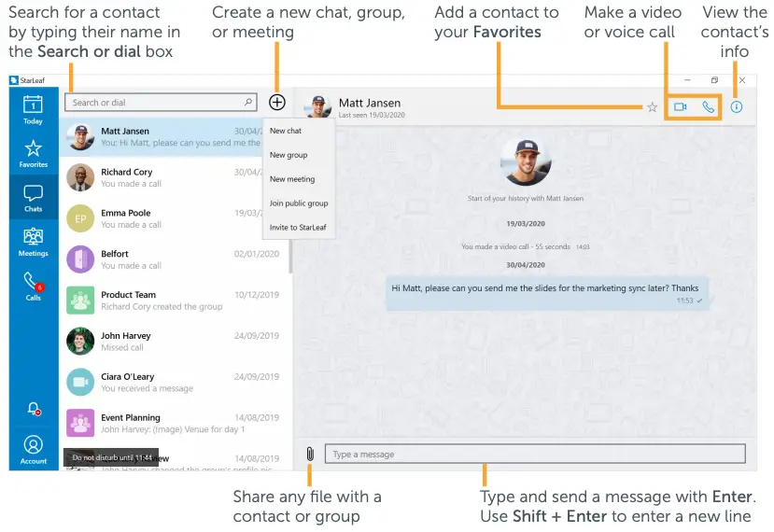Close the StarLeaf window

(x=742, y=80)
